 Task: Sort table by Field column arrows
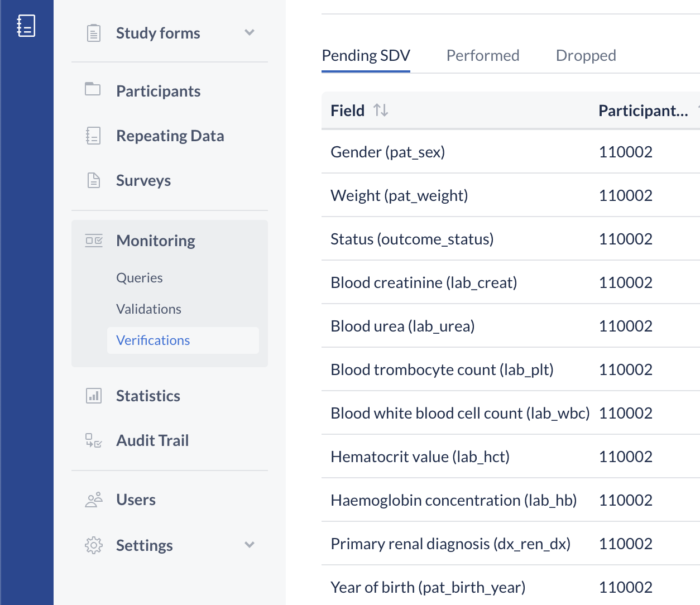(x=381, y=111)
